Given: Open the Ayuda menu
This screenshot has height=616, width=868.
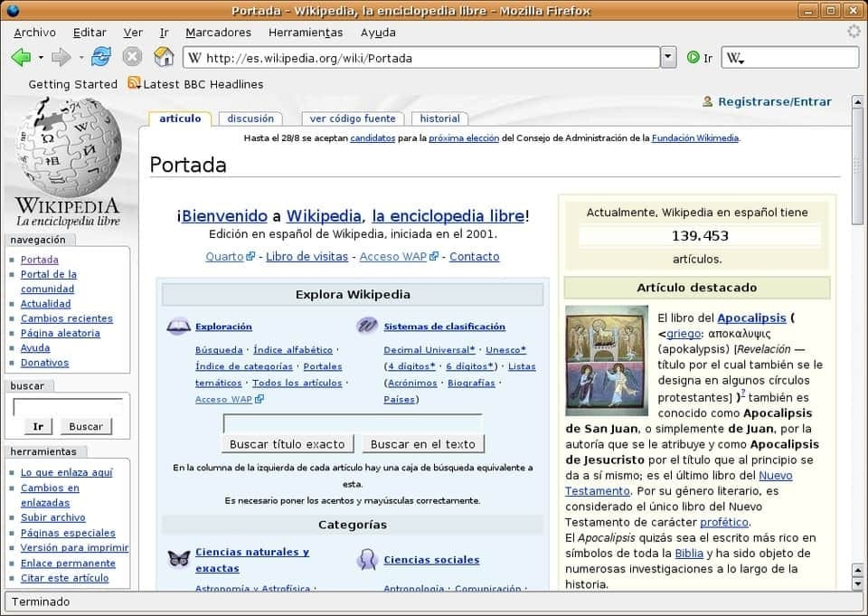Looking at the screenshot, I should click(378, 33).
